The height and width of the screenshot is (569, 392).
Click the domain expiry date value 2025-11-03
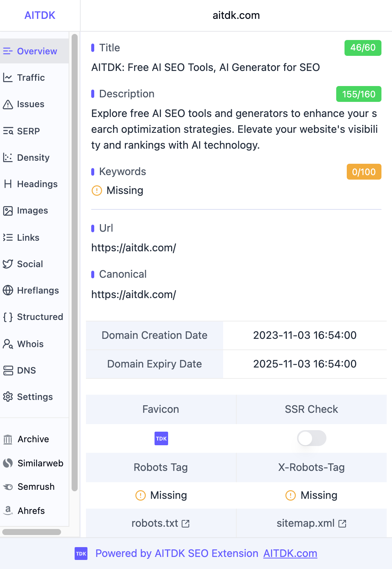click(305, 364)
